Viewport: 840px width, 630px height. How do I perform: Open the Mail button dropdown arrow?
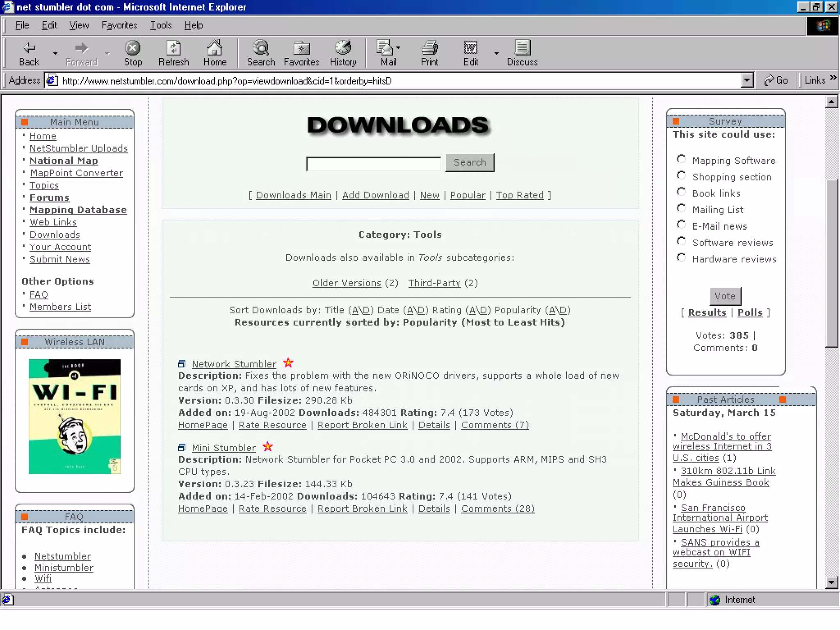[398, 48]
